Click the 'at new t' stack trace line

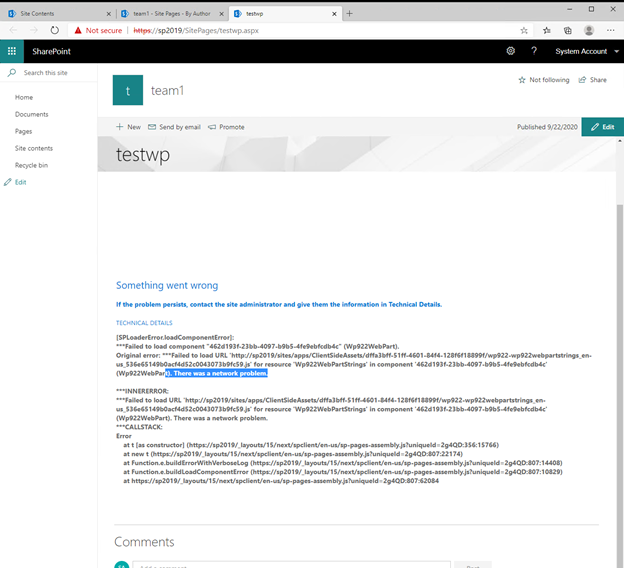pyautogui.click(x=293, y=454)
